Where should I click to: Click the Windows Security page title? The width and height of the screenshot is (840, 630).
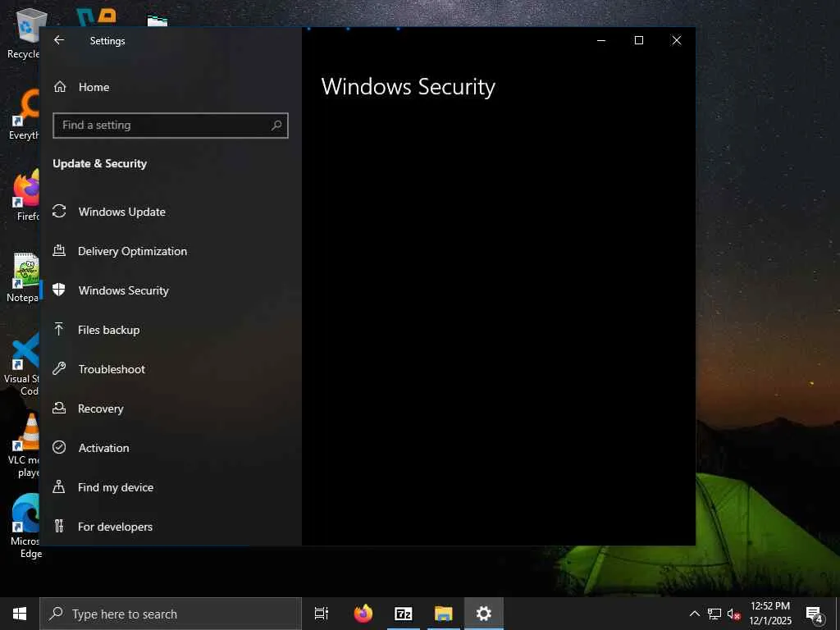pyautogui.click(x=409, y=87)
